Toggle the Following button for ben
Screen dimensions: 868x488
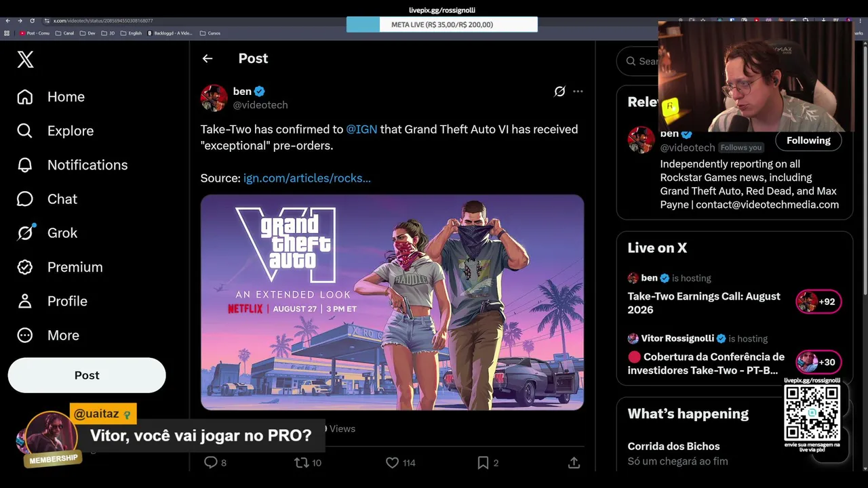[x=808, y=140]
